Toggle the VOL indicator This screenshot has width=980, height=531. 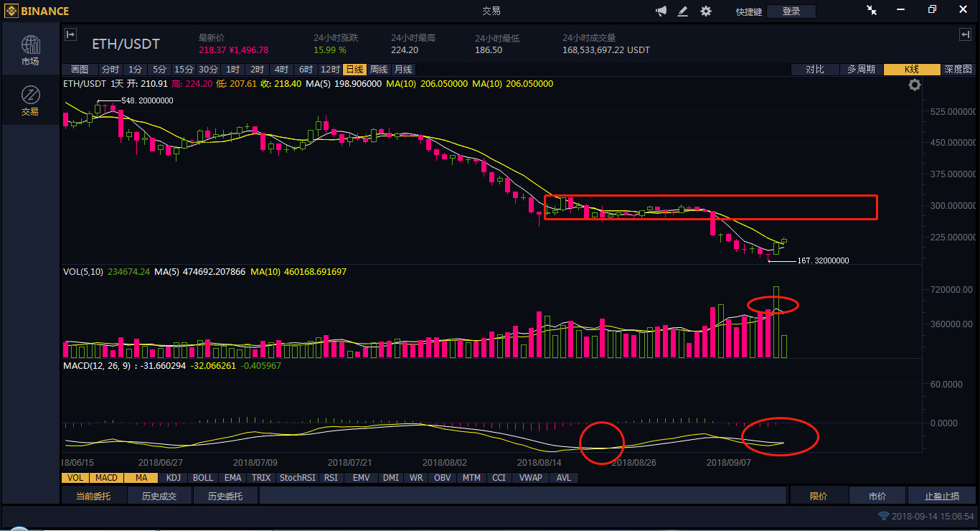[75, 477]
